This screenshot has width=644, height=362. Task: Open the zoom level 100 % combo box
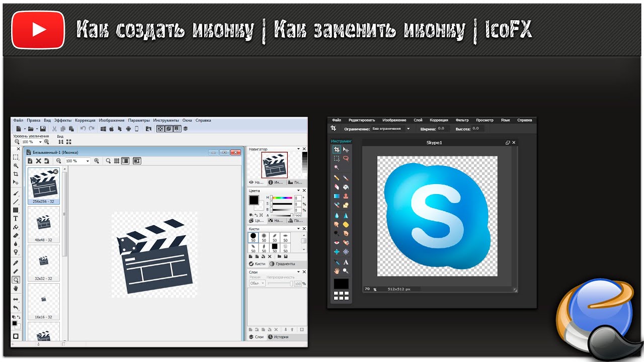(x=32, y=142)
